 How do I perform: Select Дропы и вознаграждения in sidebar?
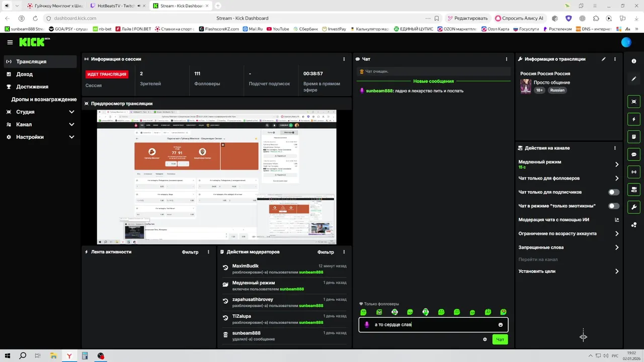coord(44,99)
